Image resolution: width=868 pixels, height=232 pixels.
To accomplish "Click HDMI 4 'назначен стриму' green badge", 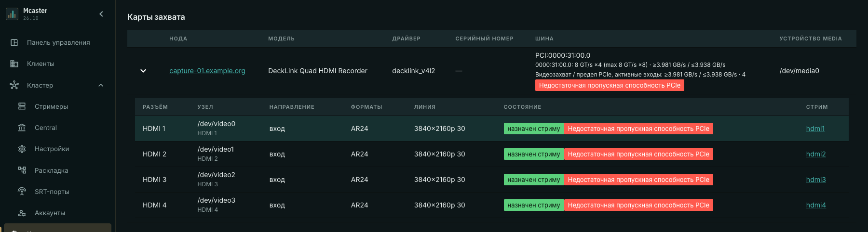I will click(534, 205).
